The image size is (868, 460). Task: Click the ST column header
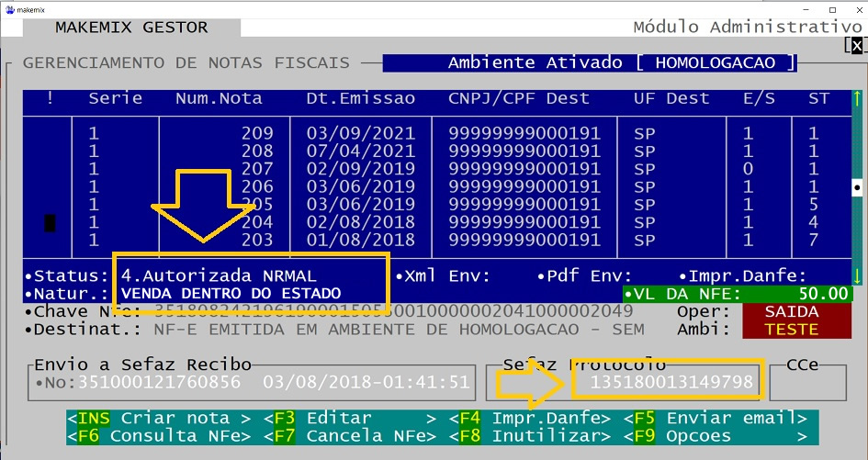tap(818, 98)
